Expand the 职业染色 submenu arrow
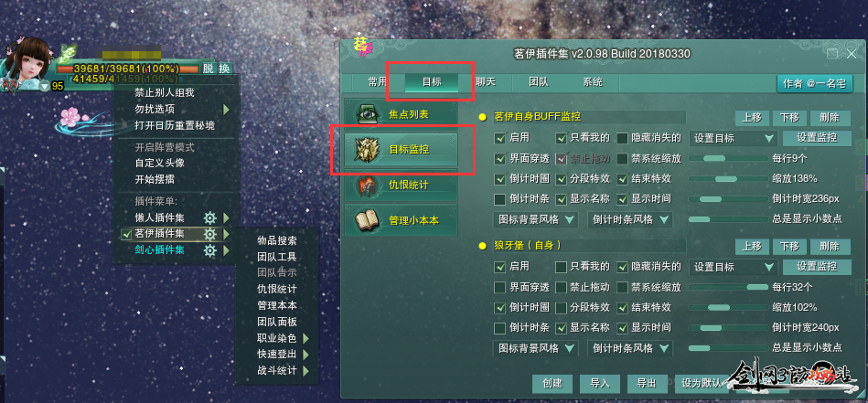 pos(305,338)
